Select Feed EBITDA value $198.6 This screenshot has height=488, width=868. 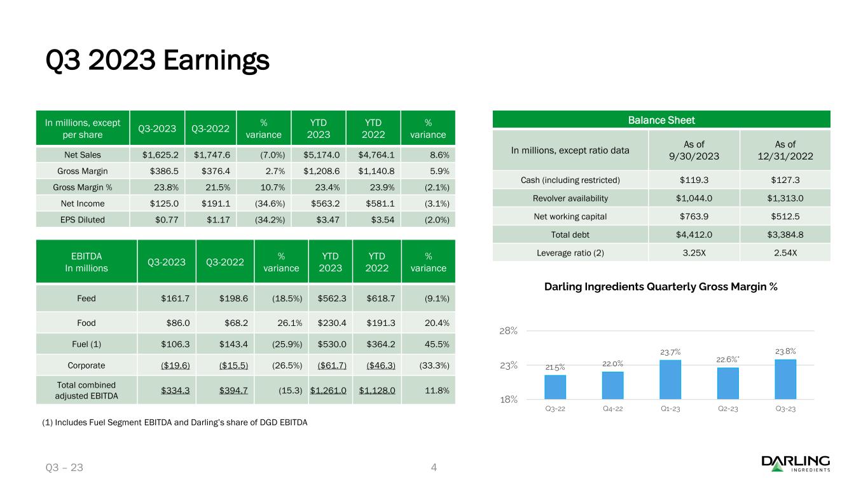coord(232,299)
